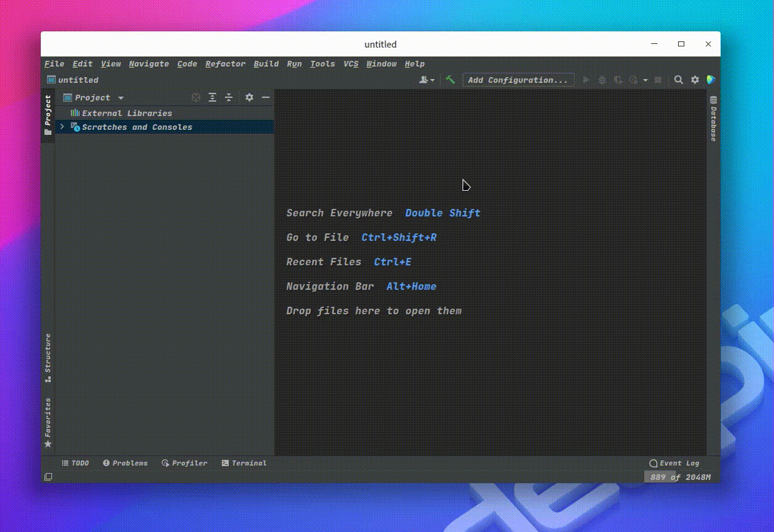Hide the Project panel with minus icon
774x532 pixels.
click(x=266, y=97)
